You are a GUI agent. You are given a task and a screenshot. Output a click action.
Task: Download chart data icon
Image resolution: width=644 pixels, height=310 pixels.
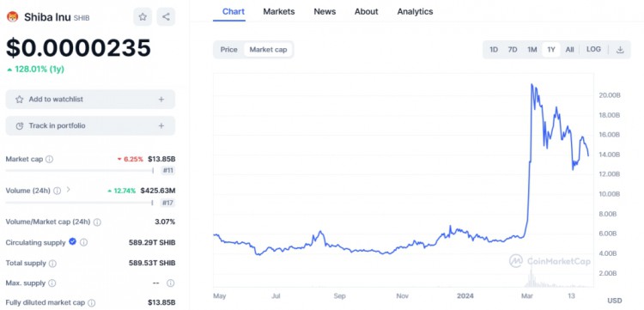click(x=620, y=50)
